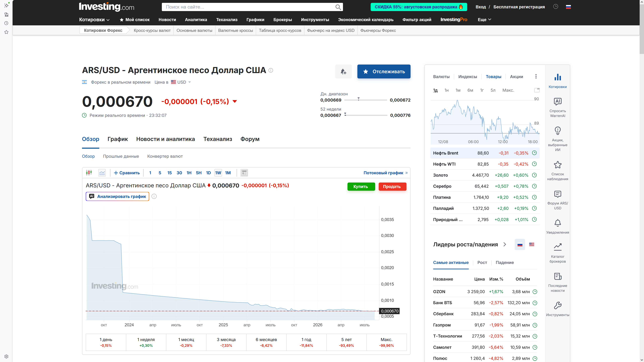Switch to Индексы tab in quotes widget
The height and width of the screenshot is (362, 644).
[468, 77]
